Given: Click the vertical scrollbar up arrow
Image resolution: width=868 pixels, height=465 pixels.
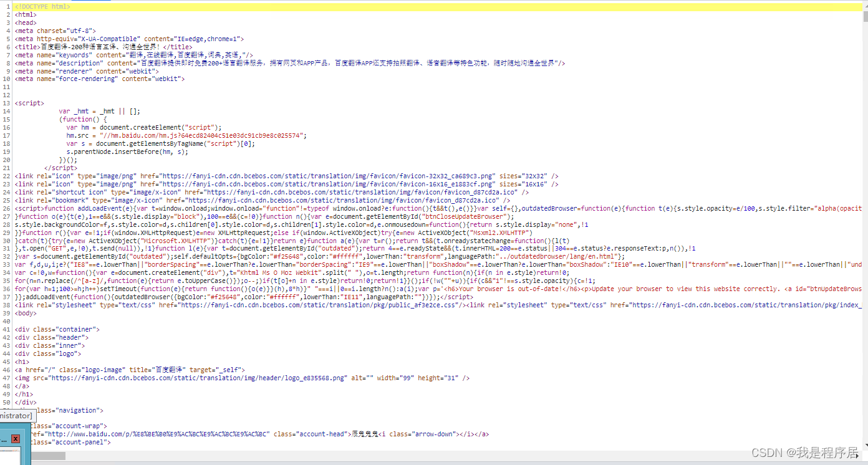Looking at the screenshot, I should pyautogui.click(x=864, y=6).
